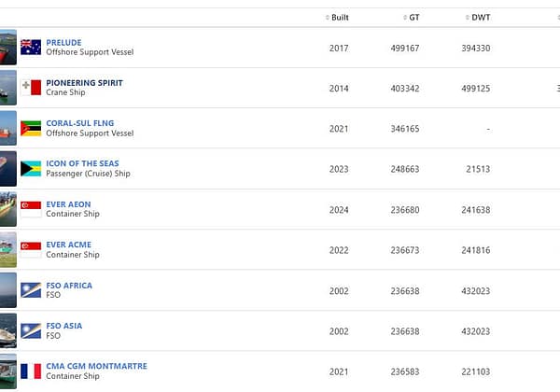Sort the table by Built column

[x=337, y=17]
